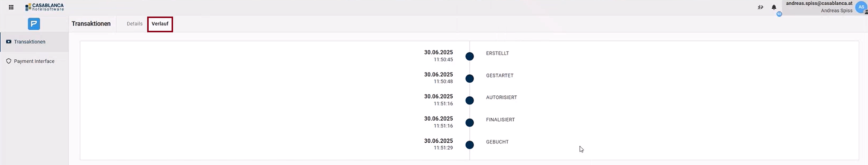Click the ERSTELLT timeline dot

coord(469,56)
